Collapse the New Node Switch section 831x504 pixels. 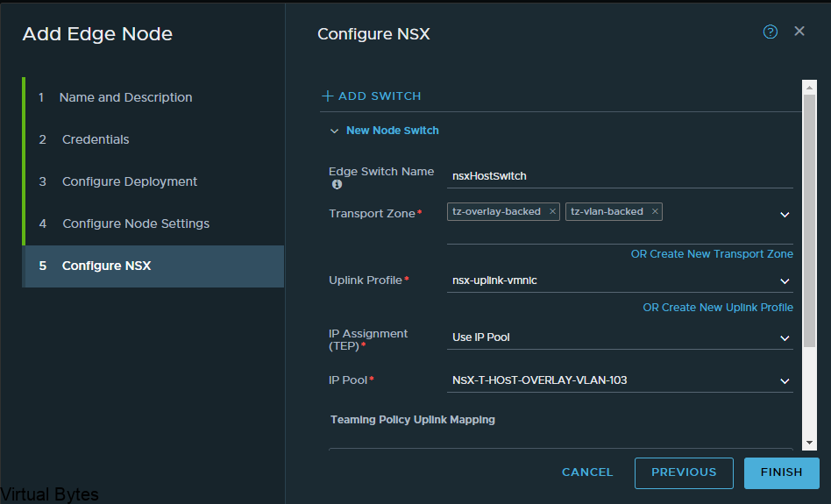[334, 131]
